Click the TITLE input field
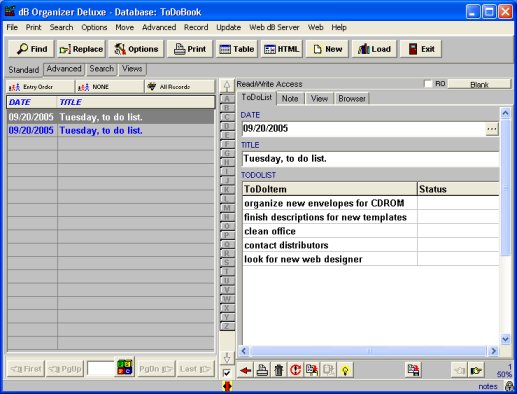The height and width of the screenshot is (394, 517). 370,159
